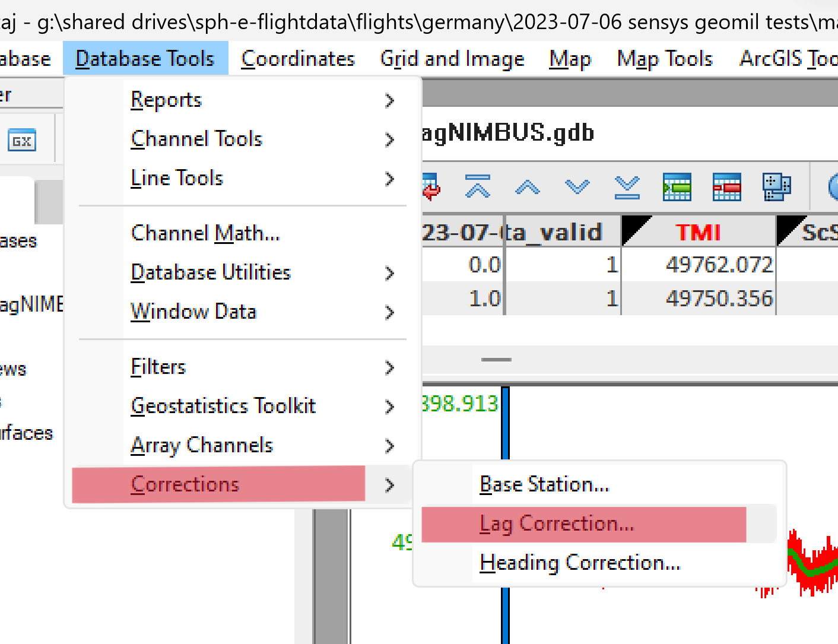Open the Grid and Image menu
The width and height of the screenshot is (838, 644).
point(452,58)
